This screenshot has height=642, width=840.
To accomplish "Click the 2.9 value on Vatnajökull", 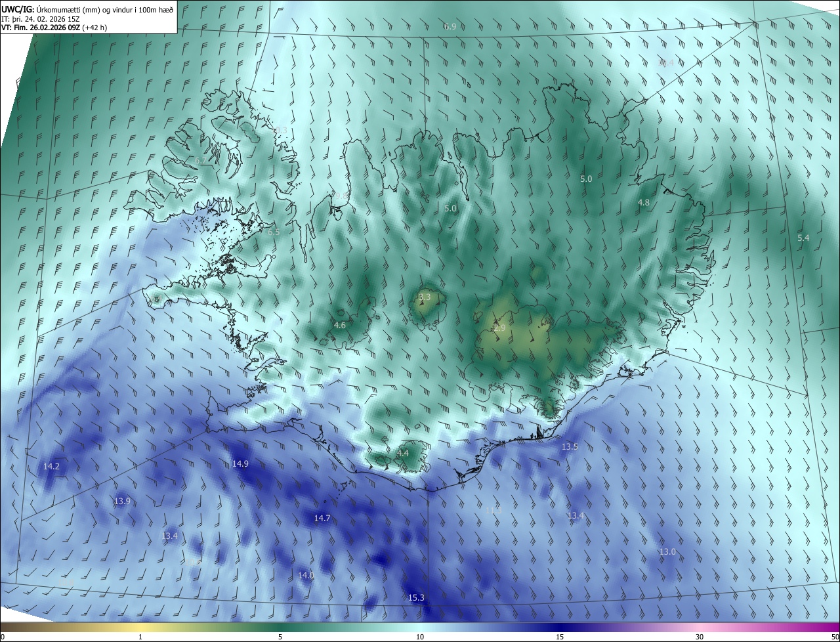I will [x=499, y=328].
